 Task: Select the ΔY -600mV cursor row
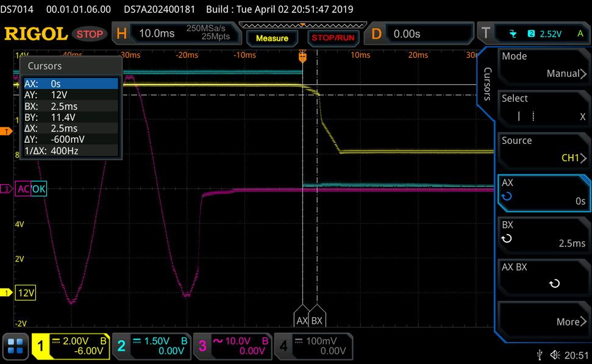tap(71, 140)
